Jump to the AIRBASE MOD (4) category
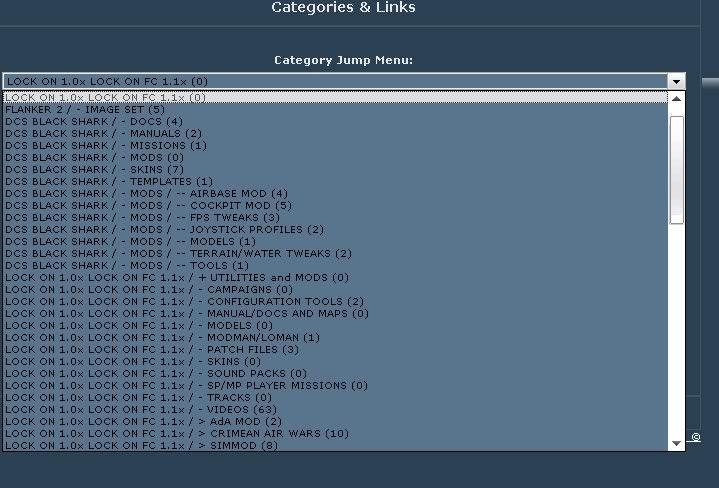The height and width of the screenshot is (488, 719). 335,194
